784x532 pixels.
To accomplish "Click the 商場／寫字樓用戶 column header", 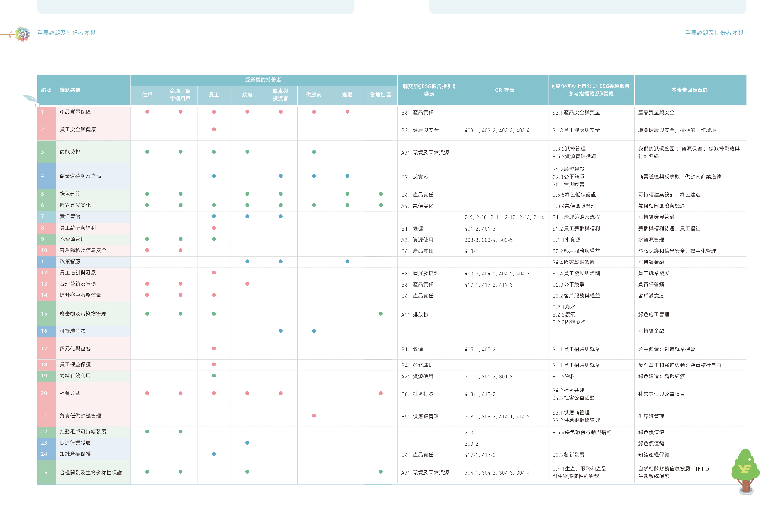I will (x=181, y=95).
